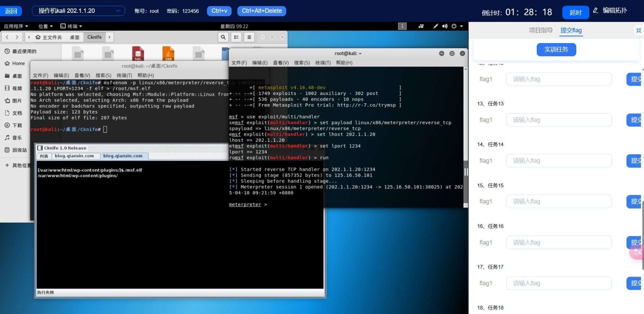Image resolution: width=644 pixels, height=314 pixels.
Task: Select the SQL file icon
Action: [x=138, y=53]
